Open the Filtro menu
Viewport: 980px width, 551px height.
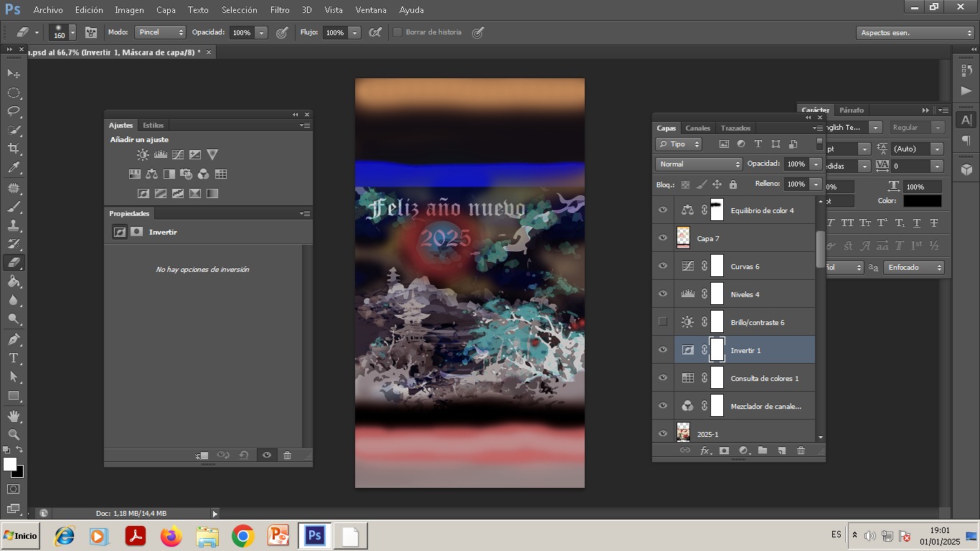[280, 10]
